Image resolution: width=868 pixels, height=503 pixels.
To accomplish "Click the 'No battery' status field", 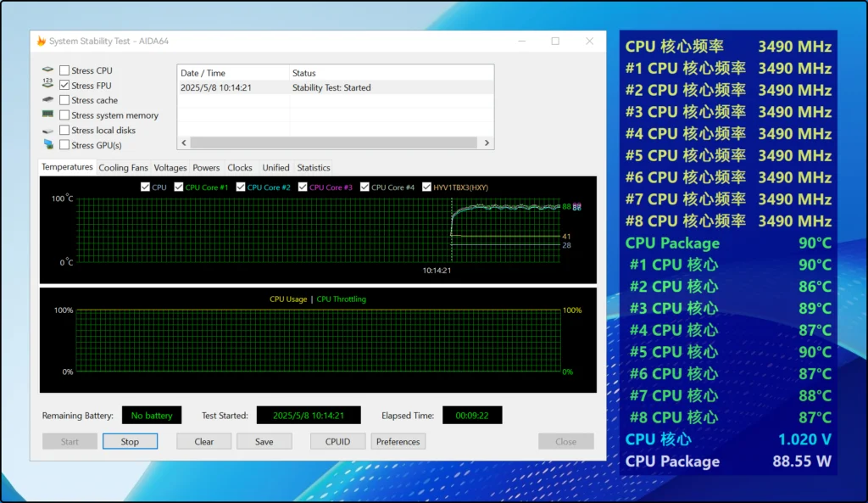I will pyautogui.click(x=152, y=416).
